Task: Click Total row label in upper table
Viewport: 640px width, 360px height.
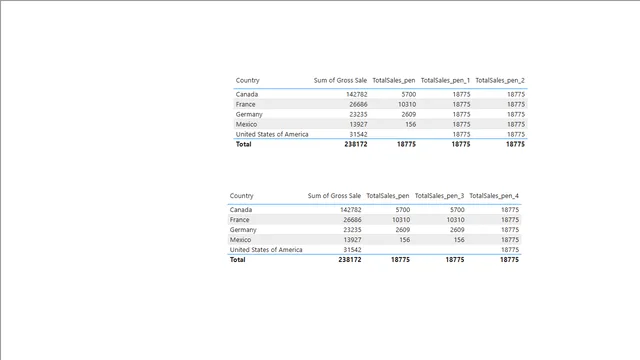Action: [243, 144]
